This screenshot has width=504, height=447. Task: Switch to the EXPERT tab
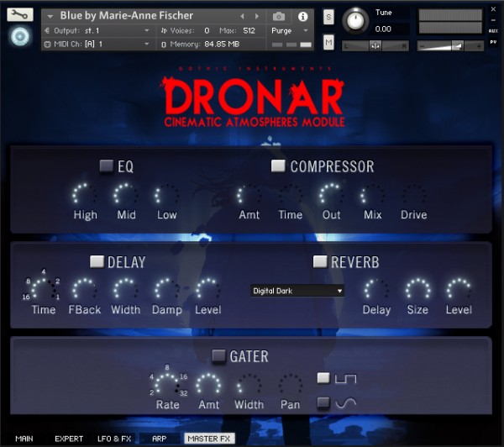[x=69, y=439]
